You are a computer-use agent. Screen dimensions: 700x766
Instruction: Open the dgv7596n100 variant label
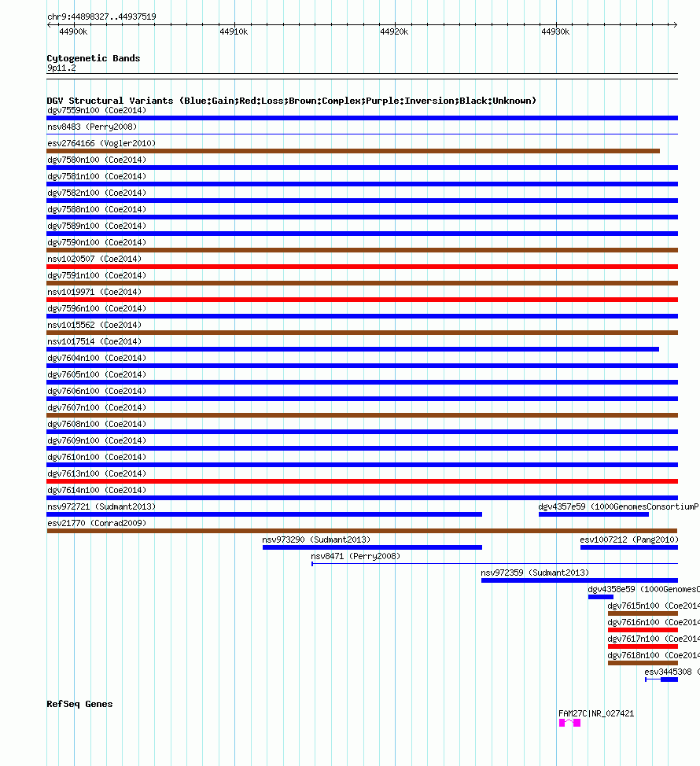point(97,309)
